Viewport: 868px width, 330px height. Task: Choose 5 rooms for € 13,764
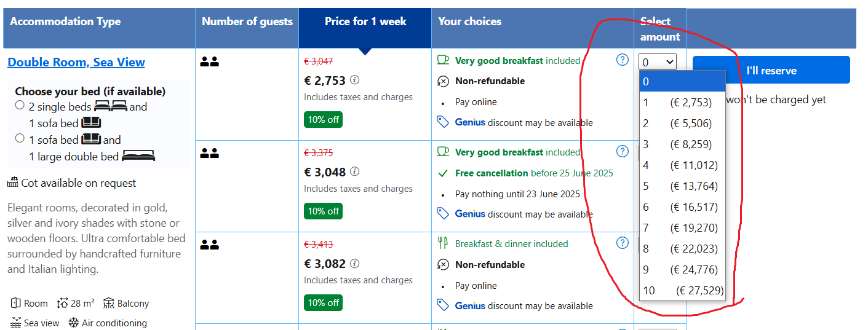(x=682, y=186)
